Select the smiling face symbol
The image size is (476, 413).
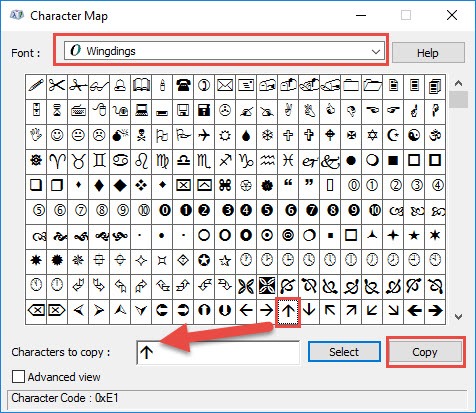coord(57,136)
